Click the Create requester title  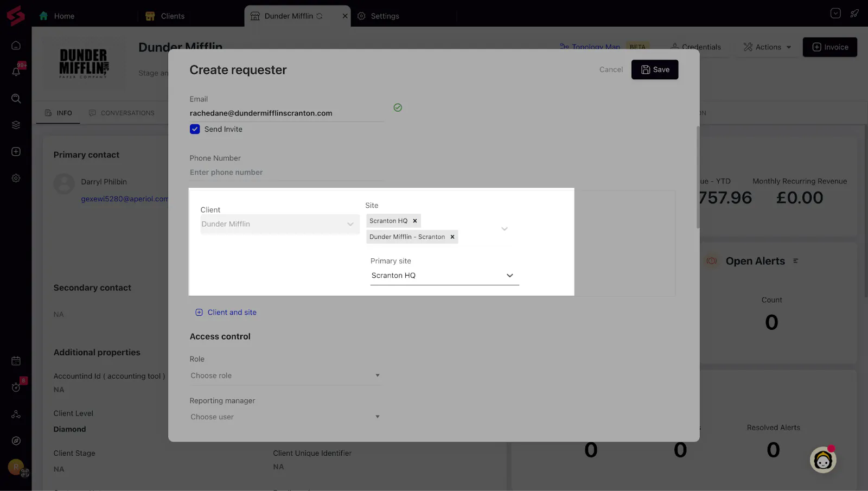pyautogui.click(x=238, y=70)
